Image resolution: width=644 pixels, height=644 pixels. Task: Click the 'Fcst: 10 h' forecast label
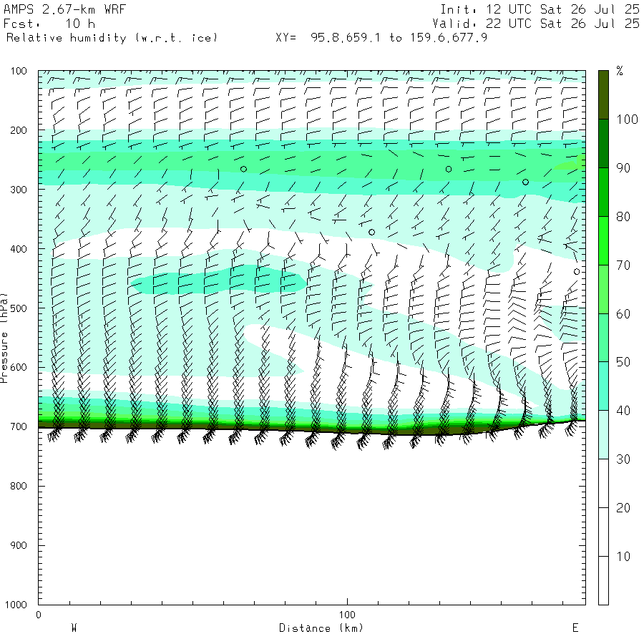49,24
